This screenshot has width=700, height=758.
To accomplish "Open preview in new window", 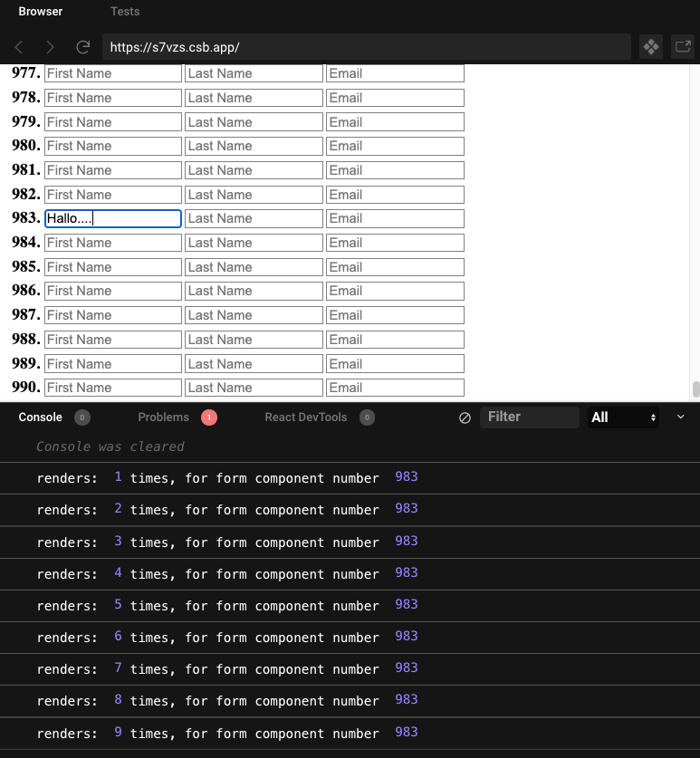I will click(x=682, y=47).
